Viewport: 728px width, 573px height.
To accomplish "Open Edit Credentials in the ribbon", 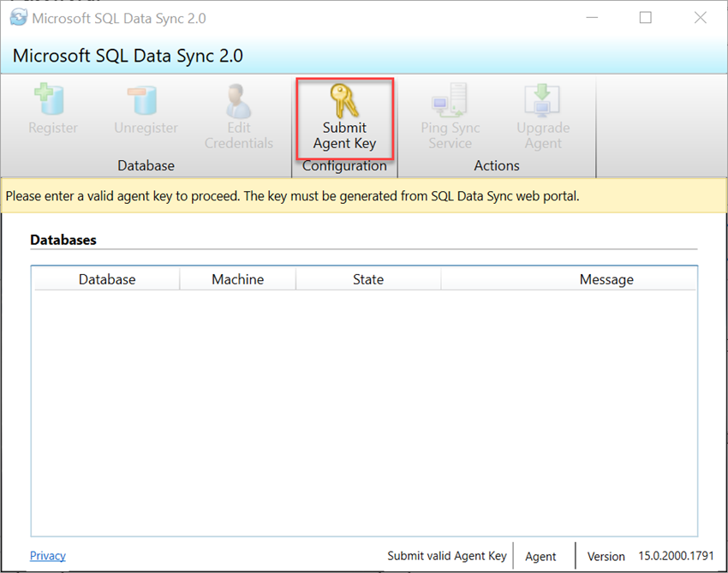I will (x=238, y=116).
